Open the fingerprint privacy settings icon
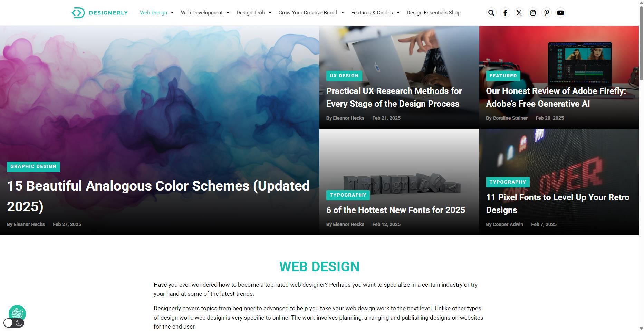This screenshot has height=331, width=644. pyautogui.click(x=17, y=313)
